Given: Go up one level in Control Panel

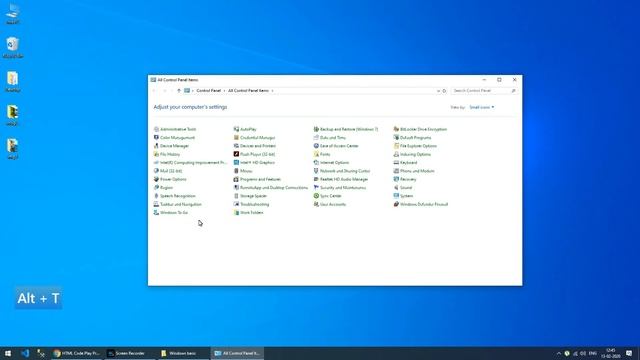Looking at the screenshot, I should pos(179,91).
